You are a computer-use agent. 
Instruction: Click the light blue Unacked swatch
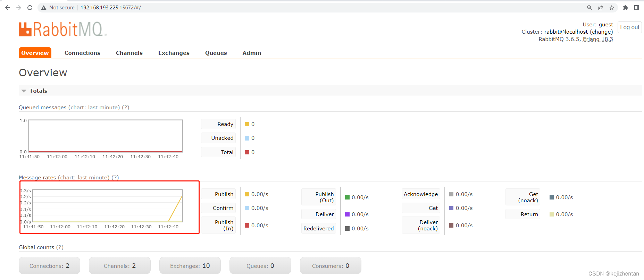pyautogui.click(x=247, y=138)
